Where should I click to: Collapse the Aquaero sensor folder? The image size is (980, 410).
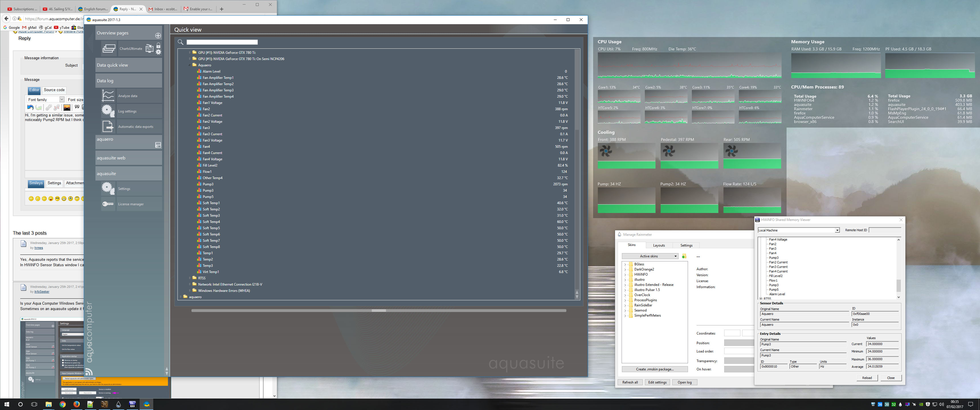click(190, 65)
